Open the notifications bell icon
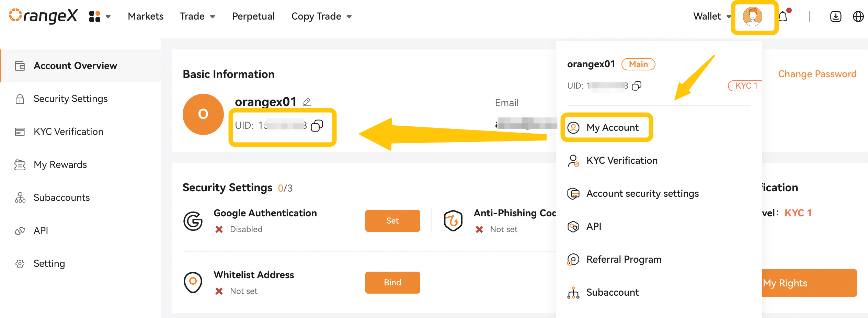This screenshot has height=318, width=868. click(x=784, y=16)
